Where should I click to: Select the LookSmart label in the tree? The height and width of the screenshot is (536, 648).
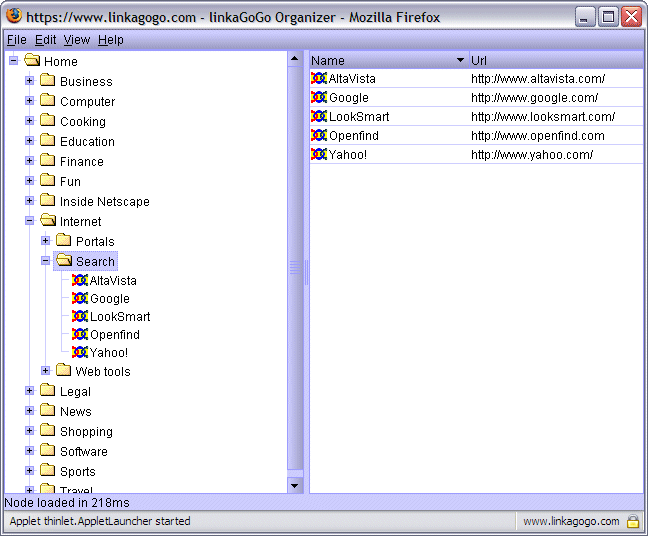120,317
